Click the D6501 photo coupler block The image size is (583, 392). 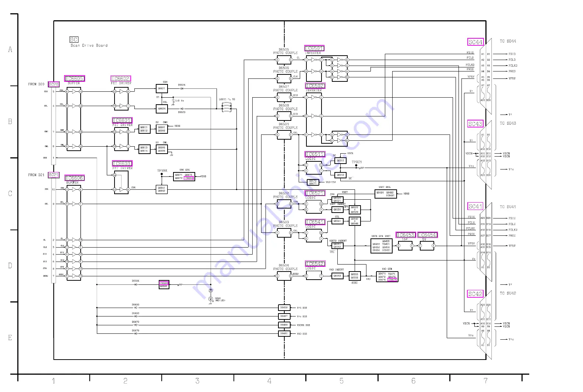(x=284, y=135)
